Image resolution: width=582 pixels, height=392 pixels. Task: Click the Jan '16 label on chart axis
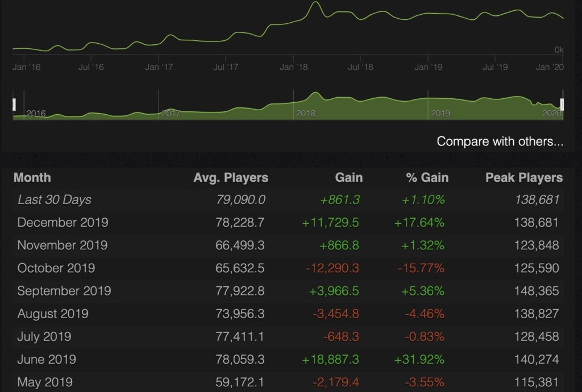tap(26, 67)
